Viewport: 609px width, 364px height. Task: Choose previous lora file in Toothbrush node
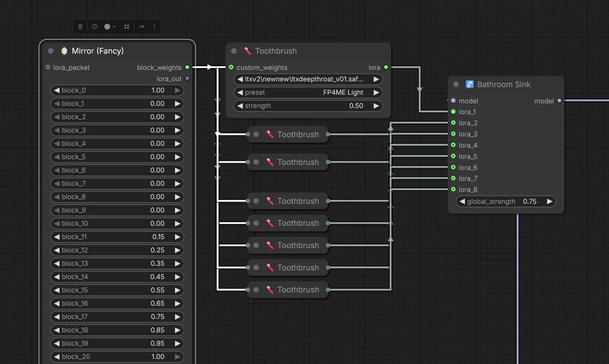click(240, 79)
